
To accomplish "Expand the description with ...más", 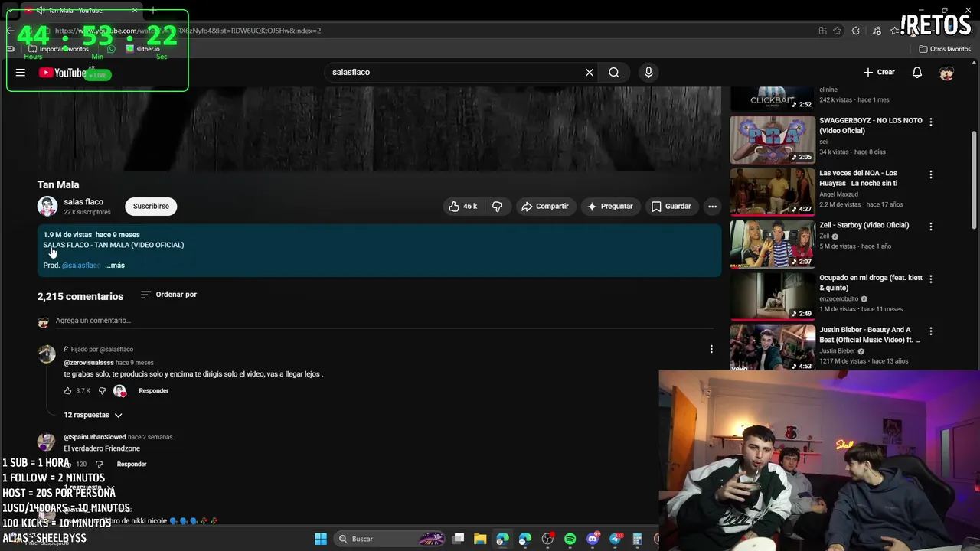I will click(x=115, y=265).
